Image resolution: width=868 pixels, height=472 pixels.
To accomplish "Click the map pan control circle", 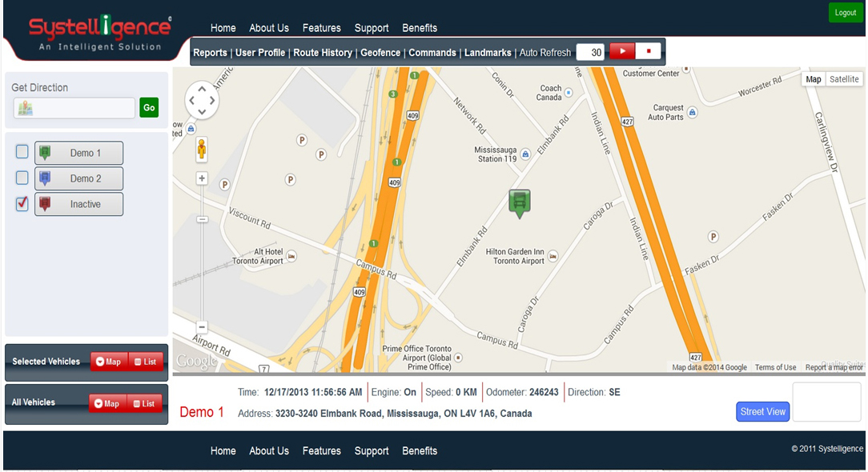I will click(202, 101).
